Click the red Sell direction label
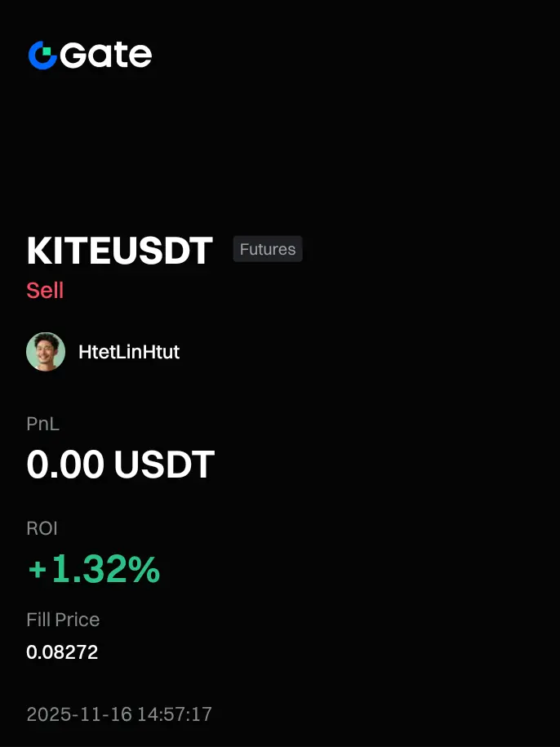560x747 pixels. 45,290
